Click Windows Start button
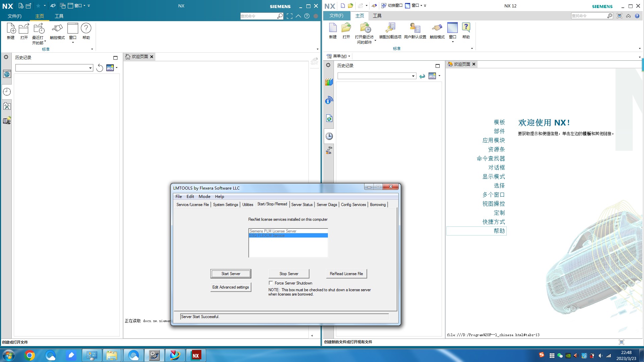This screenshot has height=362, width=644. pyautogui.click(x=8, y=355)
